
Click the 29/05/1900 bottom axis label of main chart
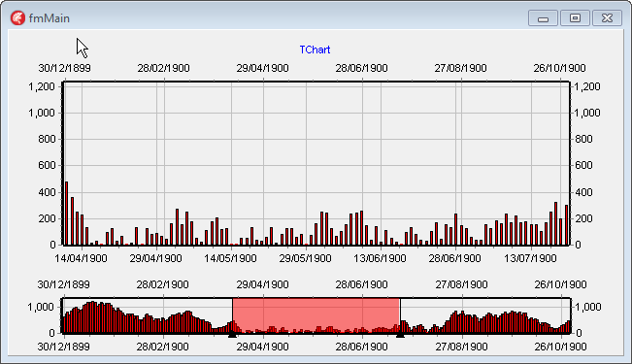click(x=305, y=258)
